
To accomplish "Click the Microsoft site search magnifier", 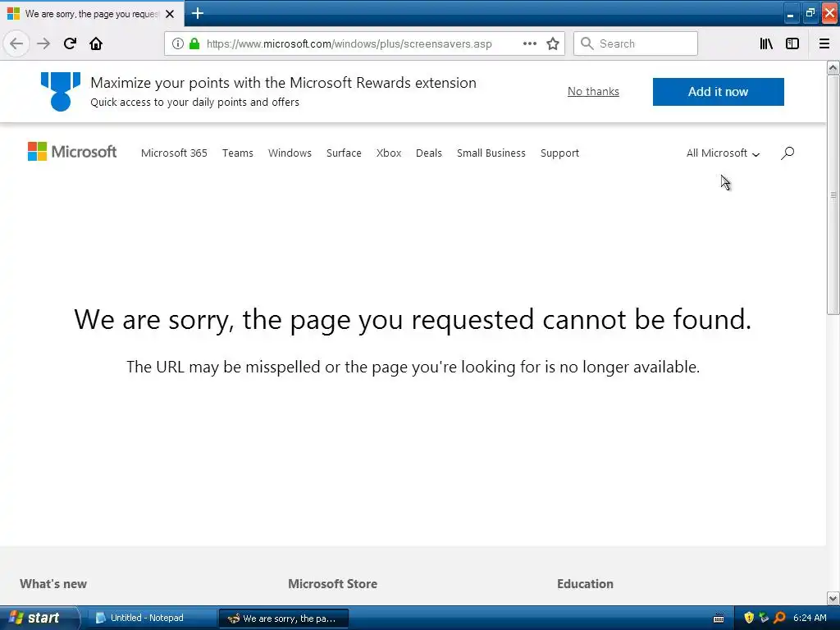I will tap(787, 153).
